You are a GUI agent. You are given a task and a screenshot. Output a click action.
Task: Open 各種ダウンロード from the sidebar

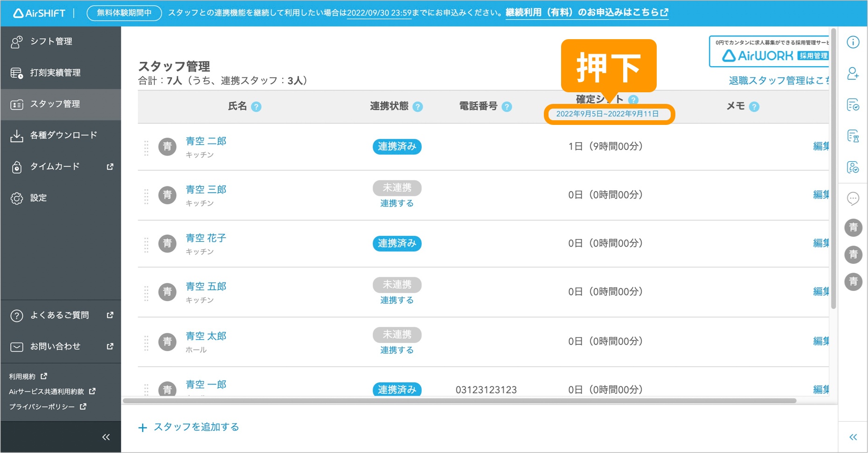63,135
